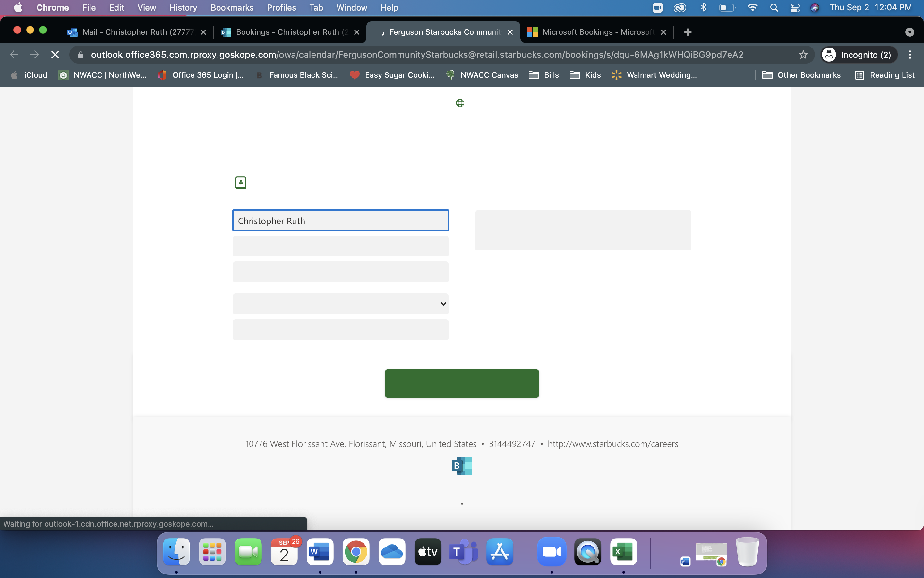Click the green globe language icon
This screenshot has width=924, height=578.
pos(460,103)
